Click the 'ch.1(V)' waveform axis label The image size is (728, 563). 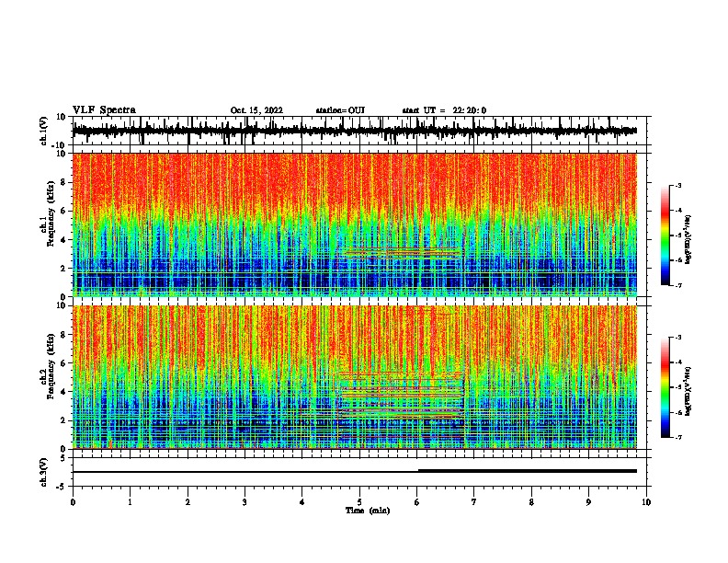point(44,131)
